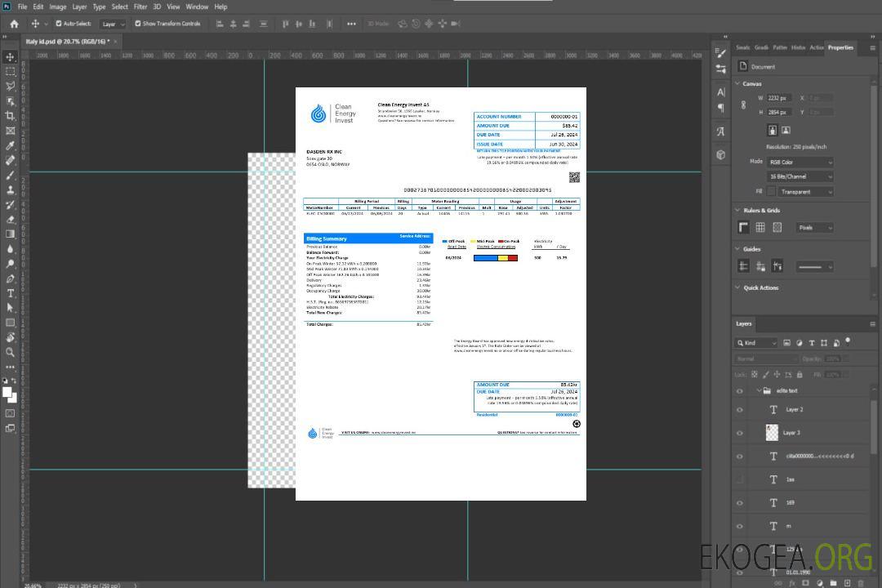Screen dimensions: 882x588
Task: Choose the Clone Stamp tool
Action: pos(11,190)
